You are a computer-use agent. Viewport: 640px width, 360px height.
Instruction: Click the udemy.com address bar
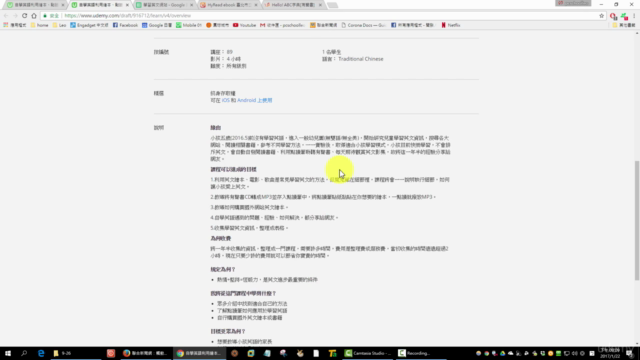pyautogui.click(x=318, y=16)
